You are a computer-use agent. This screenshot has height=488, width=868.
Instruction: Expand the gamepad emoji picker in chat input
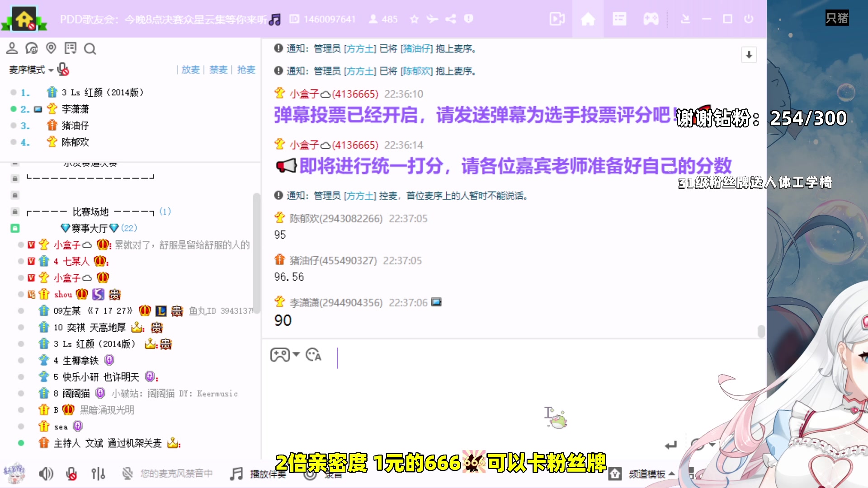tap(284, 356)
